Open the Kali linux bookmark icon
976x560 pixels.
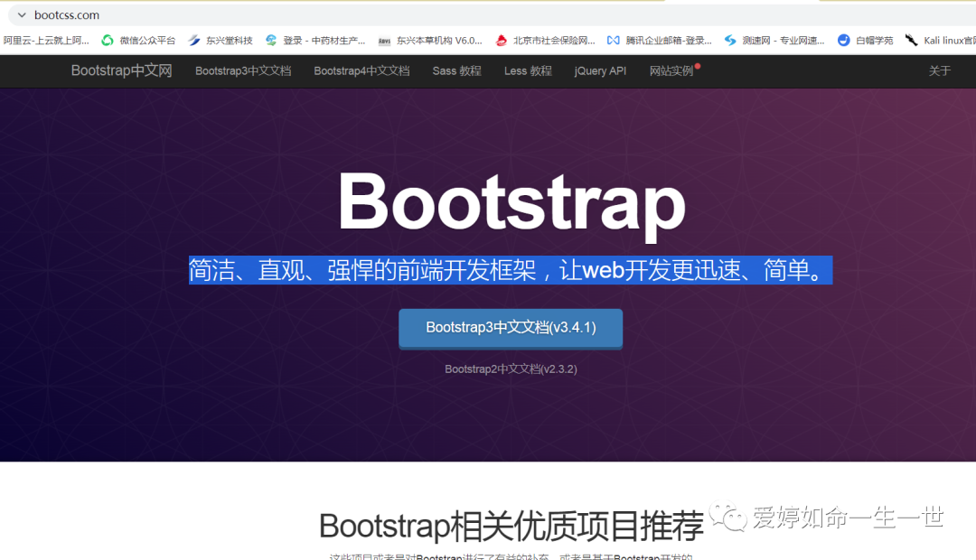pos(911,41)
